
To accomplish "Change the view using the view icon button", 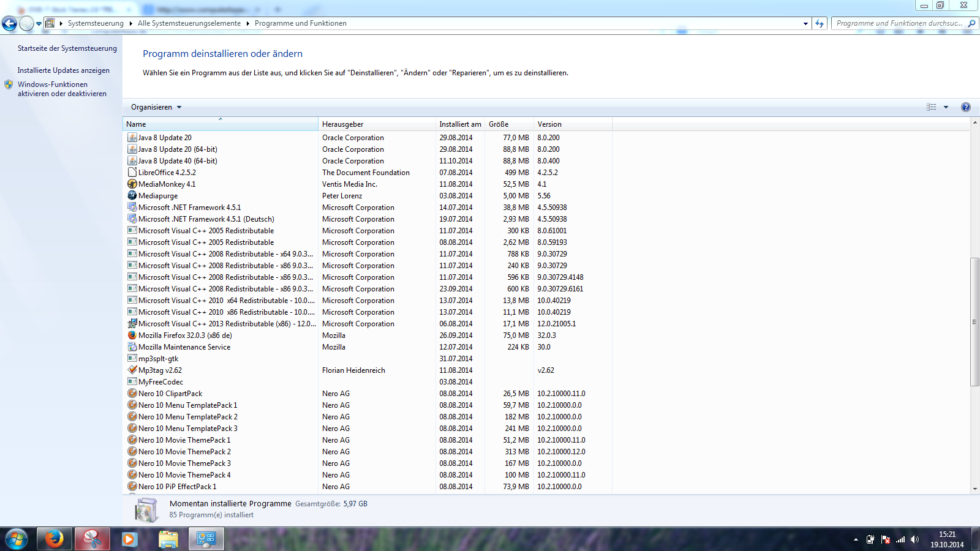I will [932, 107].
